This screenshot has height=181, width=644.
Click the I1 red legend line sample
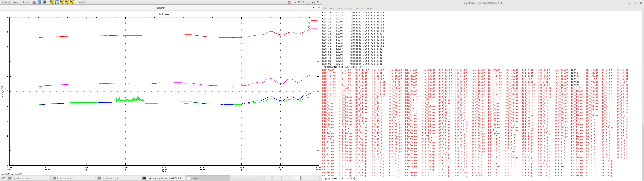point(314,20)
